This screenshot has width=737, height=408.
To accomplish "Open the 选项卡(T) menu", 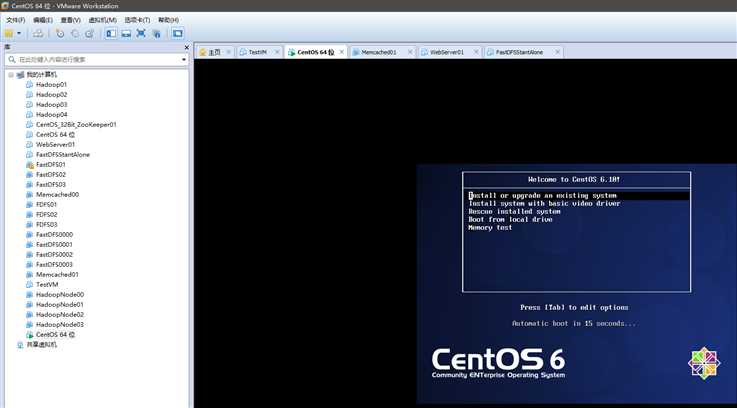I will [x=137, y=20].
